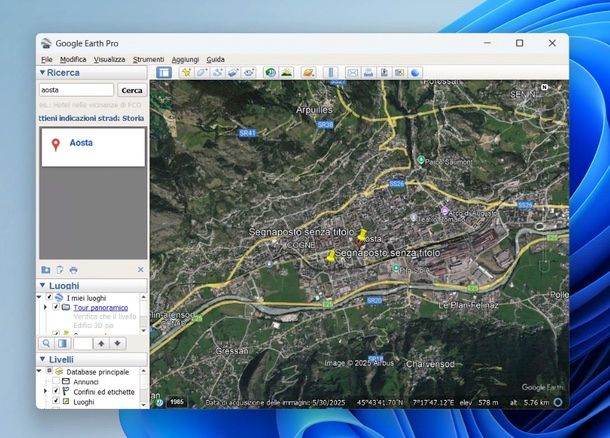This screenshot has height=438, width=610.
Task: Select the Add Path tool
Action: [217, 72]
